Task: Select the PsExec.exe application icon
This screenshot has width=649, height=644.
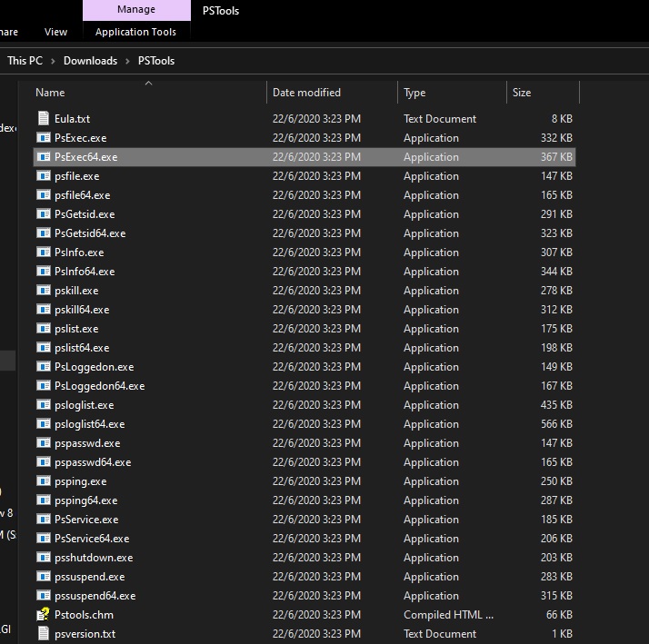Action: (43, 138)
